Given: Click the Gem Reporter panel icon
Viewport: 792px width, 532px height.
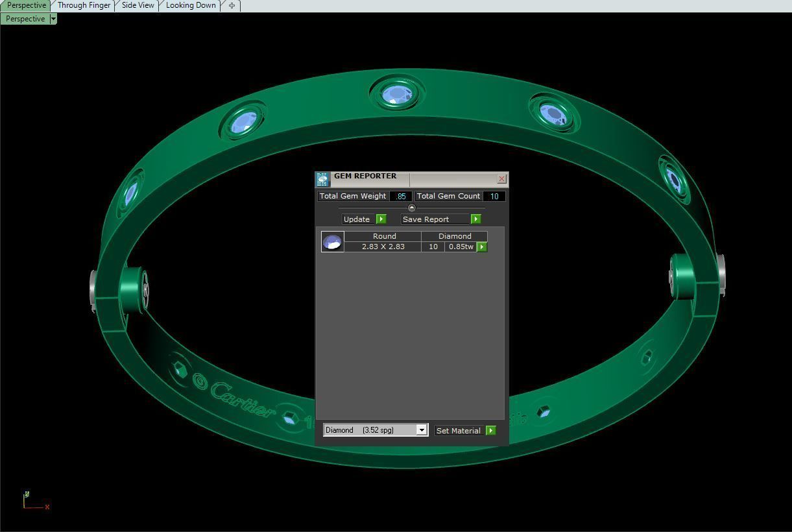Looking at the screenshot, I should [x=322, y=180].
